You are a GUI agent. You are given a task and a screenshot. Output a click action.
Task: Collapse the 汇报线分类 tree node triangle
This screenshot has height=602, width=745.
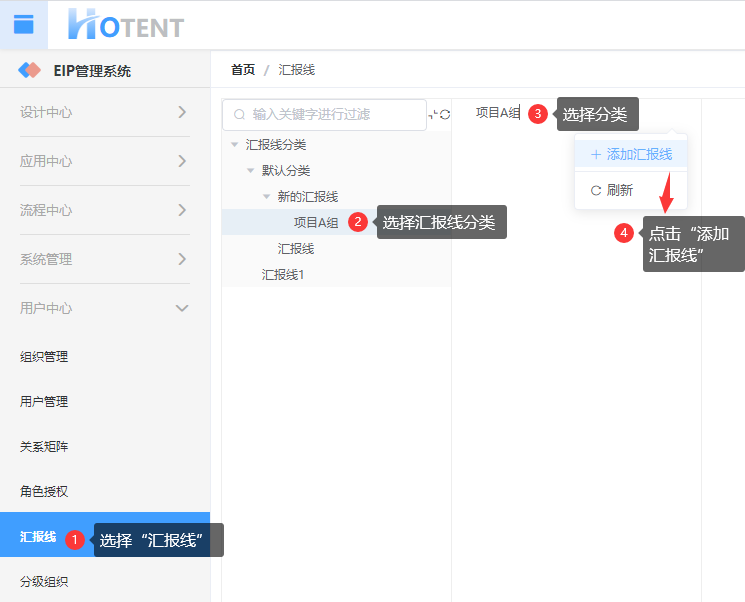[x=235, y=145]
